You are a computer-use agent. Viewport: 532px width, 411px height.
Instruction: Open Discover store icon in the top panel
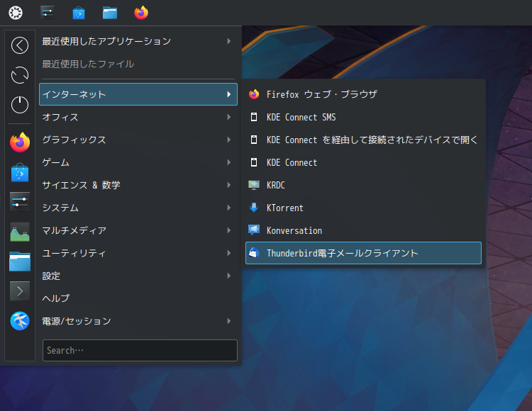[x=79, y=13]
